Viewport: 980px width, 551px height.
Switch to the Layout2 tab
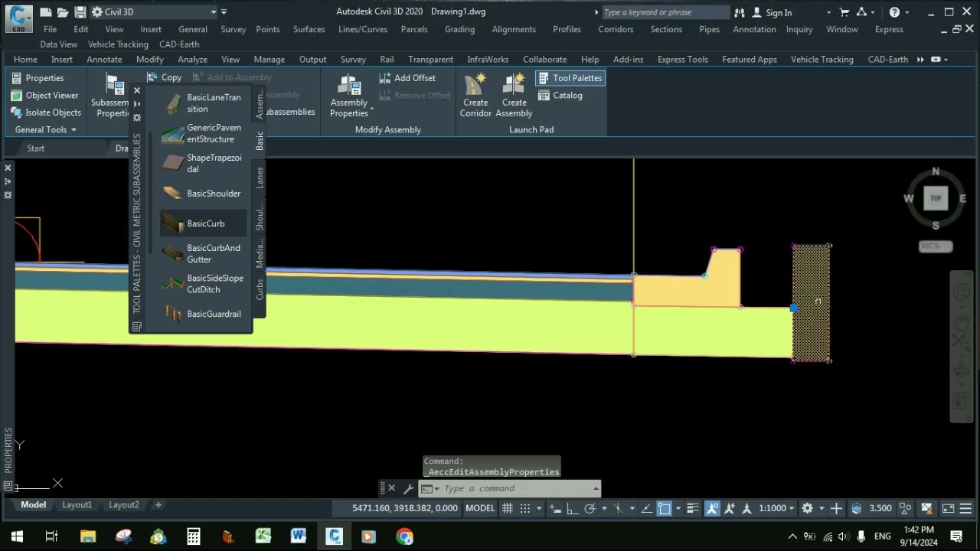(124, 505)
